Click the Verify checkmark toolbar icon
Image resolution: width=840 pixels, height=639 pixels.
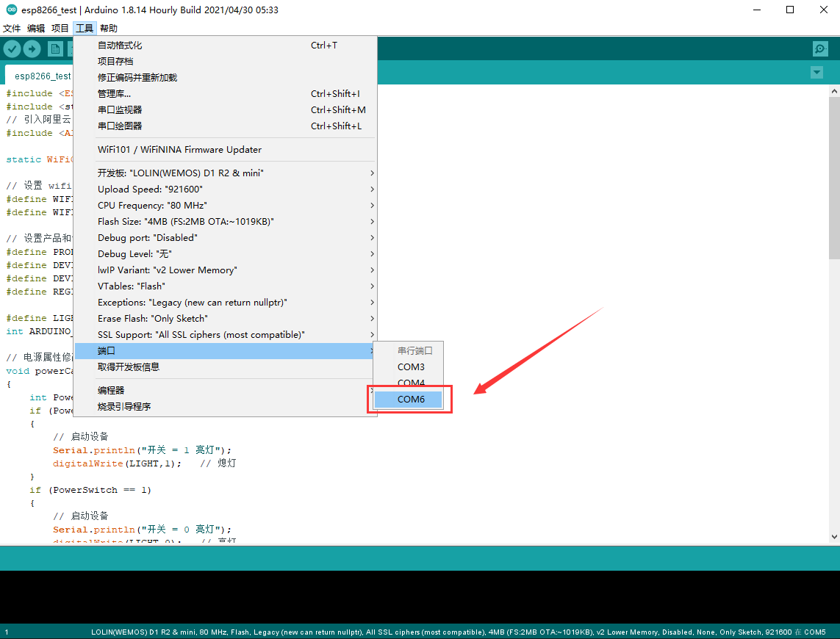[12, 49]
